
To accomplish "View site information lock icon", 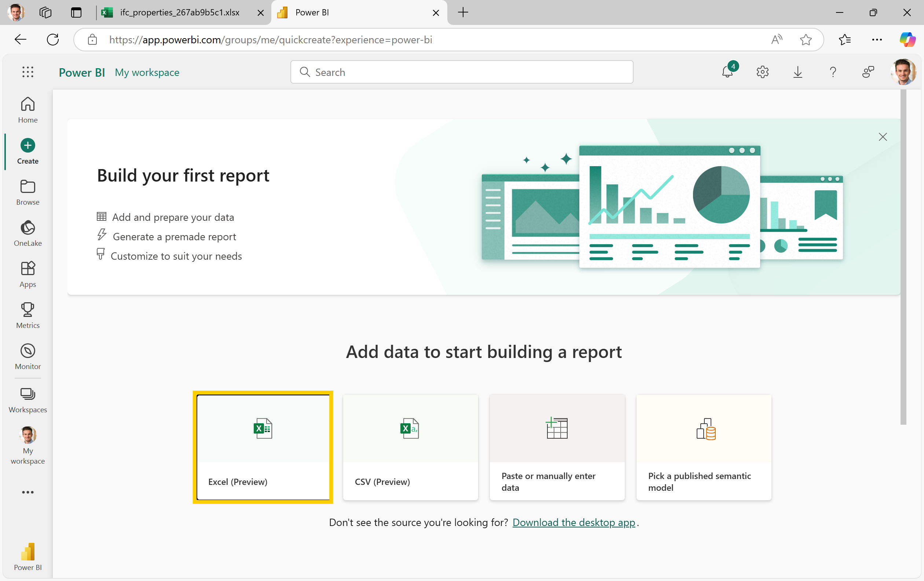I will 92,40.
